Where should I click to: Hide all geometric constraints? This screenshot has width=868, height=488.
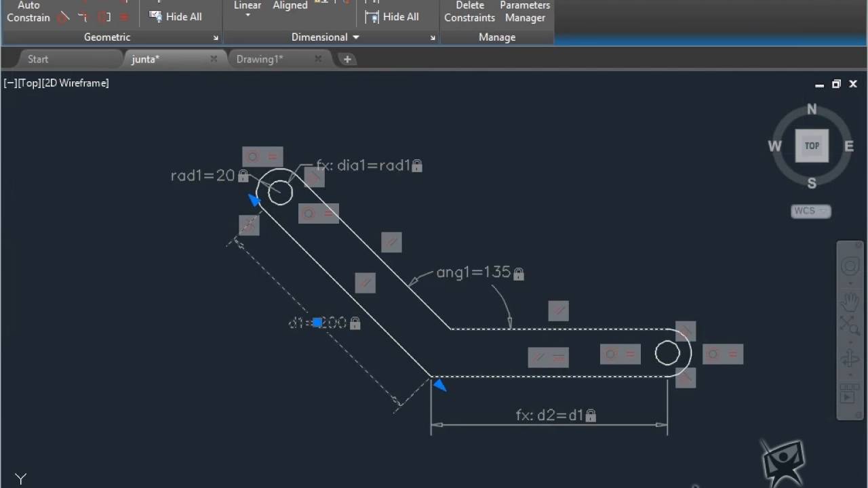pyautogui.click(x=176, y=16)
